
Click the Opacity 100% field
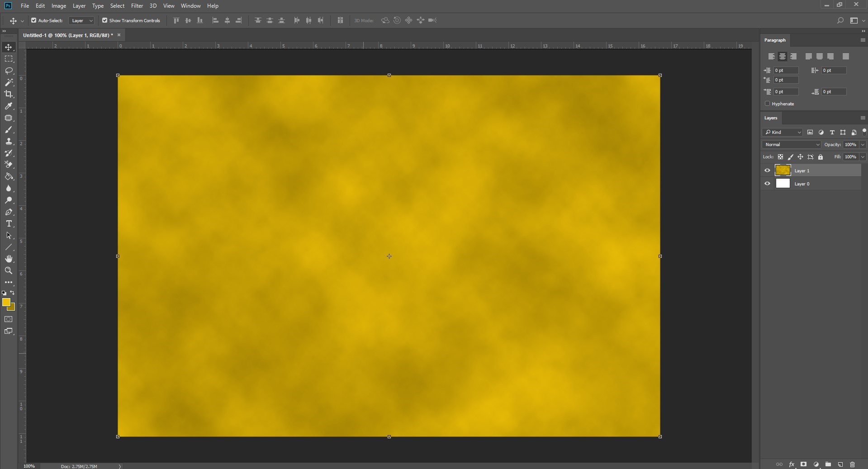tap(850, 145)
